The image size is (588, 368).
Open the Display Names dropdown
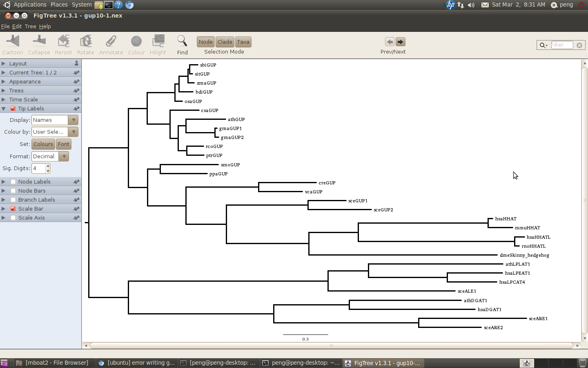click(55, 120)
